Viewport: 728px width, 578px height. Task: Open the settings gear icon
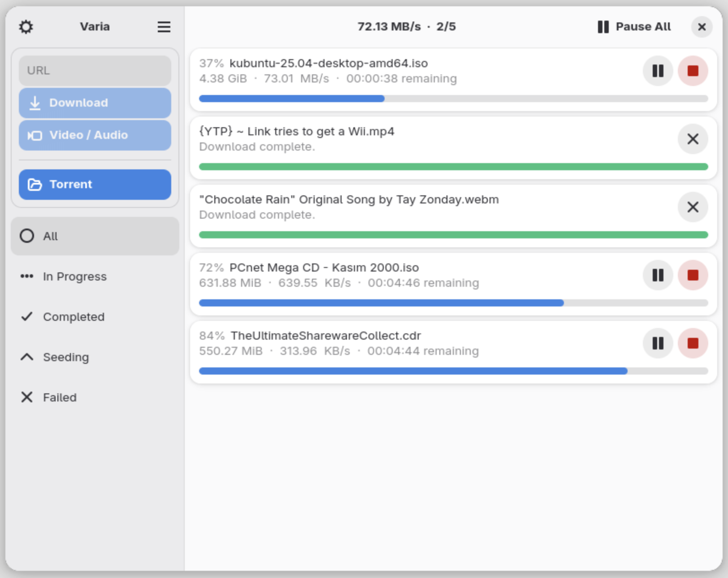[x=26, y=27]
